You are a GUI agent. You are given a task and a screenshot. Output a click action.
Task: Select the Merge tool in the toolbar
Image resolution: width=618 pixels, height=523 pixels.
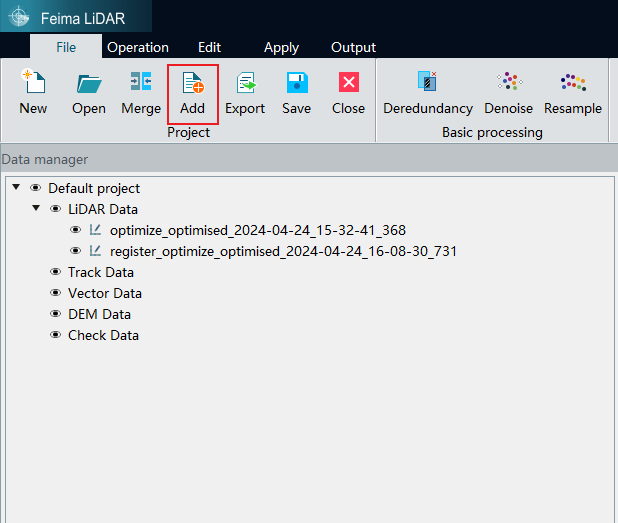141,84
